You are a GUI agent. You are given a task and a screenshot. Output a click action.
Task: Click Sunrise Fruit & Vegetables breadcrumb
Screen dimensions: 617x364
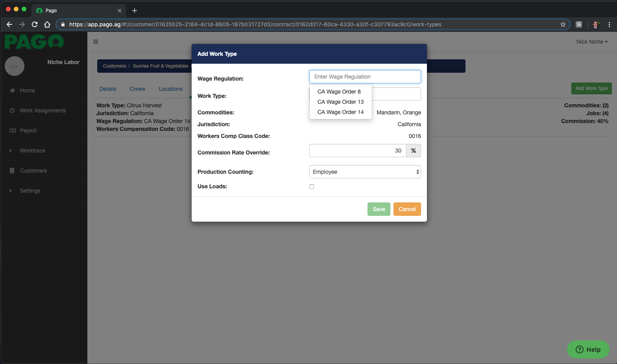coord(161,66)
